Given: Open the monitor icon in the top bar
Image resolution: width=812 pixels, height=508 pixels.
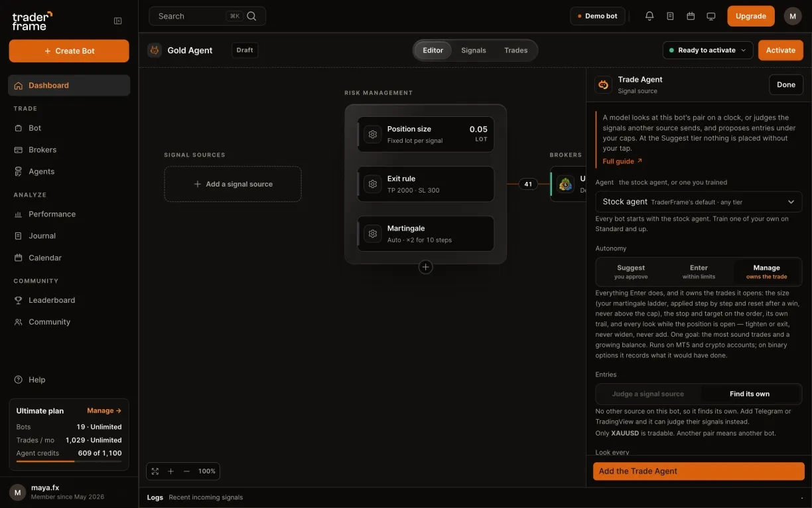Looking at the screenshot, I should click(711, 16).
